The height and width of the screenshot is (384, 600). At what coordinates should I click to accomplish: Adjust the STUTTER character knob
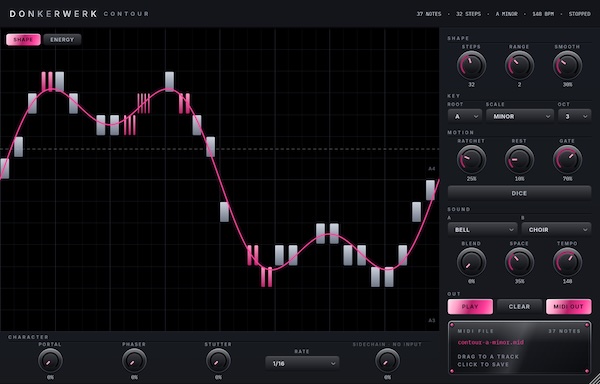[x=218, y=361]
